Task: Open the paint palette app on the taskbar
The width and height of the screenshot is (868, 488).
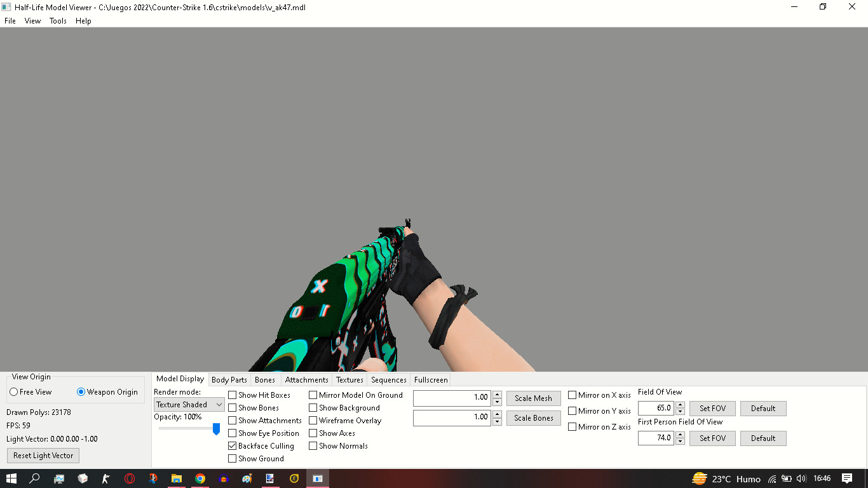Action: pyautogui.click(x=247, y=478)
